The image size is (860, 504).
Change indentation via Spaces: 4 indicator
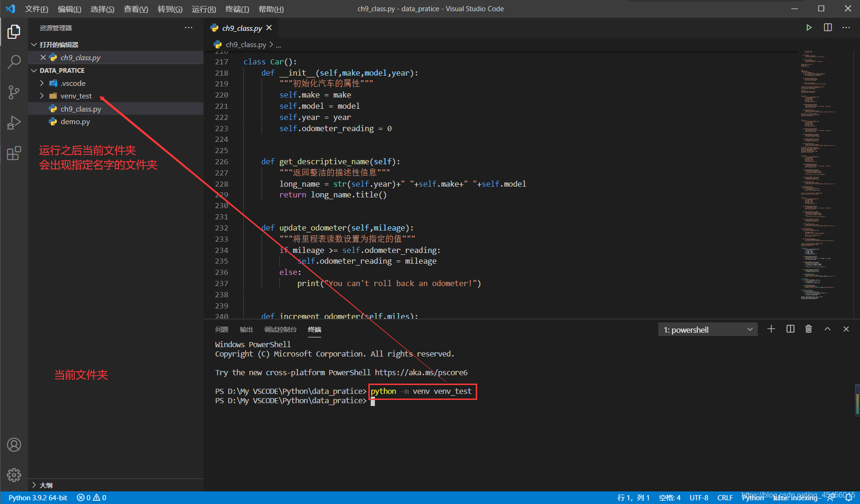pyautogui.click(x=670, y=498)
